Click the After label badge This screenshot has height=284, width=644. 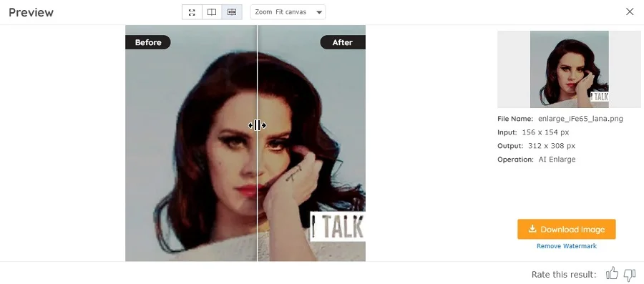343,42
